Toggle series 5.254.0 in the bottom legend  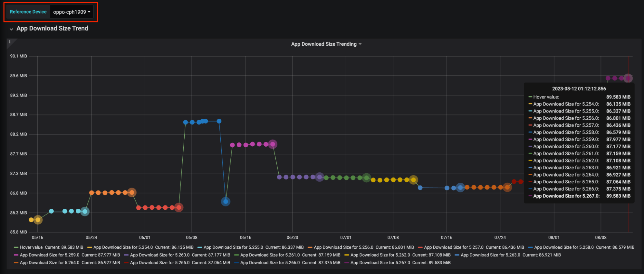[x=123, y=247]
